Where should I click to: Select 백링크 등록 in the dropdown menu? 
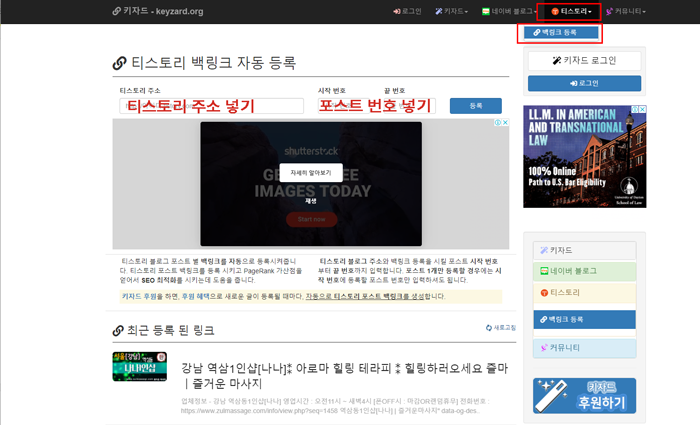tap(561, 32)
